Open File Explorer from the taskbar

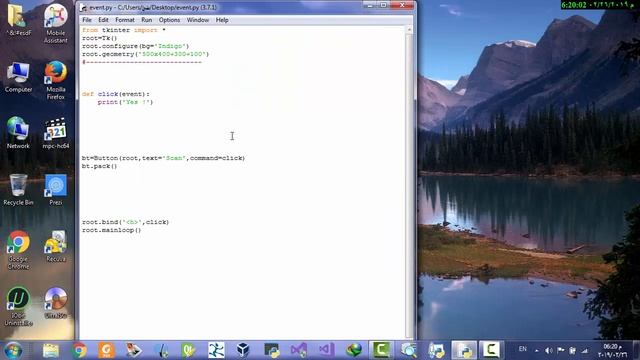pos(51,350)
